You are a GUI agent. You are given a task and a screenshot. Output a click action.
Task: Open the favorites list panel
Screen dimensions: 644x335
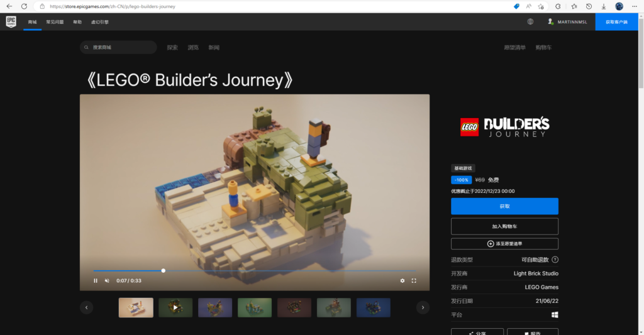pyautogui.click(x=574, y=6)
